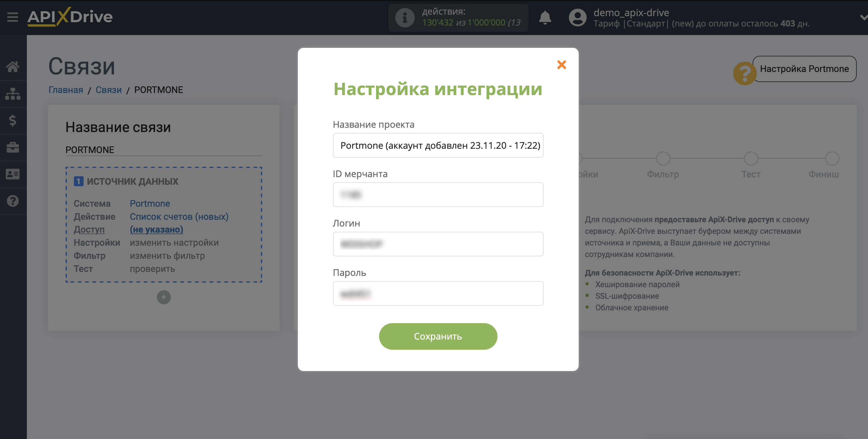Open billing dollar icon in sidebar

click(13, 120)
